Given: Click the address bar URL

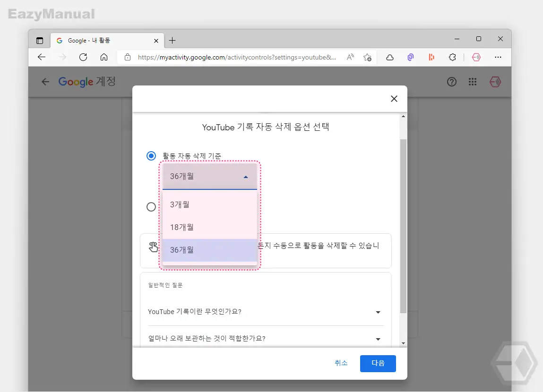Looking at the screenshot, I should tap(237, 57).
